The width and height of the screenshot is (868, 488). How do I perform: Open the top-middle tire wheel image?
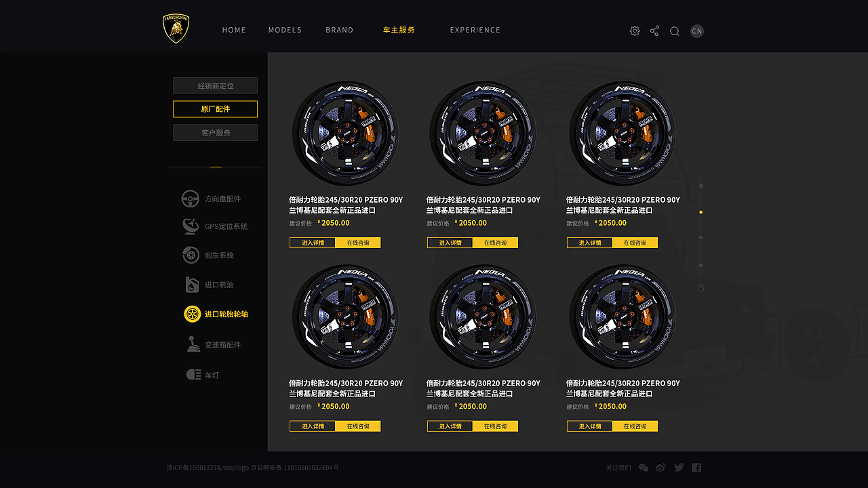coord(484,134)
